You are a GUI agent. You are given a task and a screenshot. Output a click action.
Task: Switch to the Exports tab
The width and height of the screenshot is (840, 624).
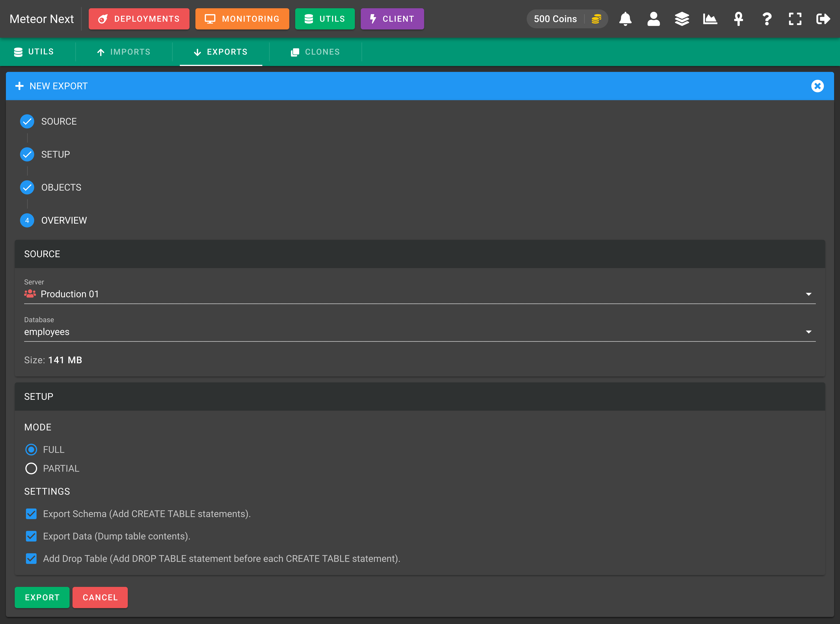click(x=221, y=52)
